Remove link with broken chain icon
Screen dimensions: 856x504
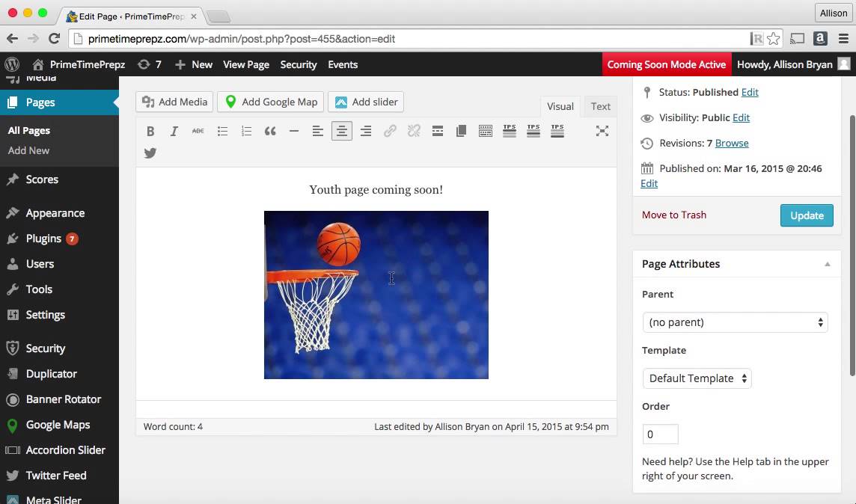414,131
